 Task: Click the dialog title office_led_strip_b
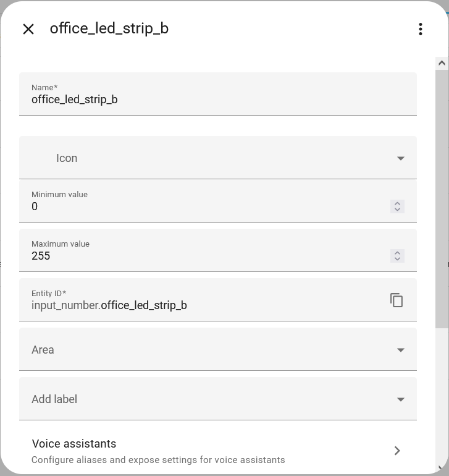[109, 28]
